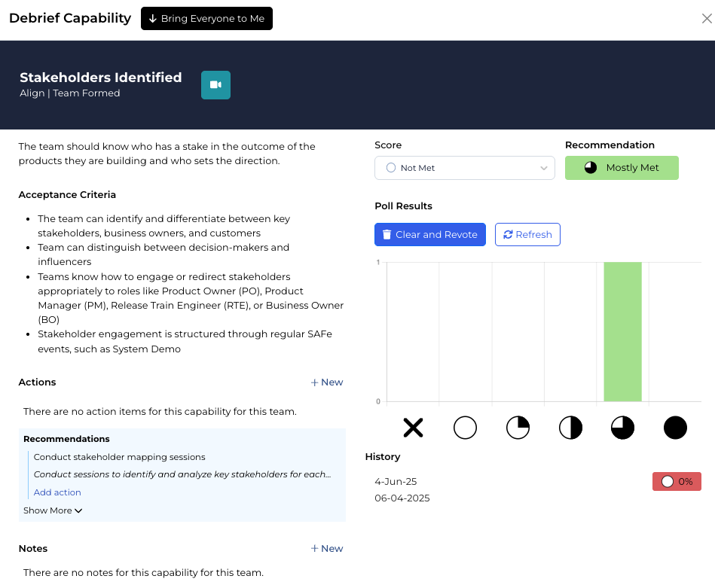Choose the quarter-filled circle poll icon
Image resolution: width=715 pixels, height=588 pixels.
tap(518, 428)
